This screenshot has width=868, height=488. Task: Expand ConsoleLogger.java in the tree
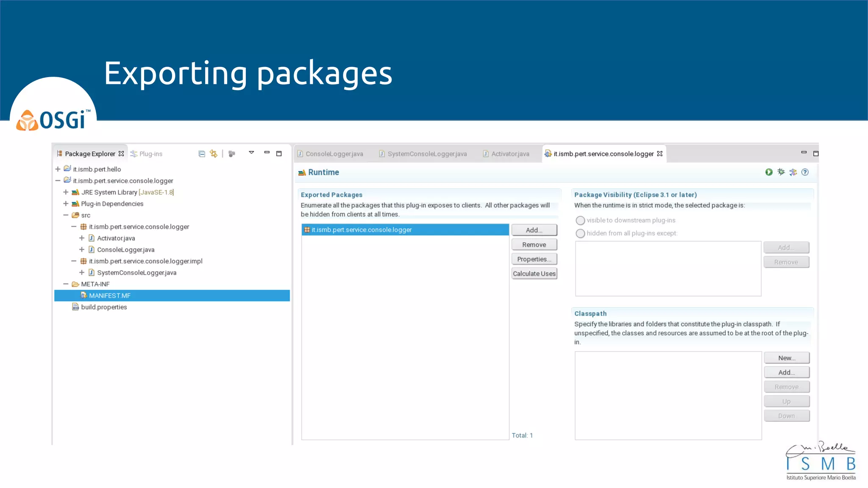click(82, 250)
